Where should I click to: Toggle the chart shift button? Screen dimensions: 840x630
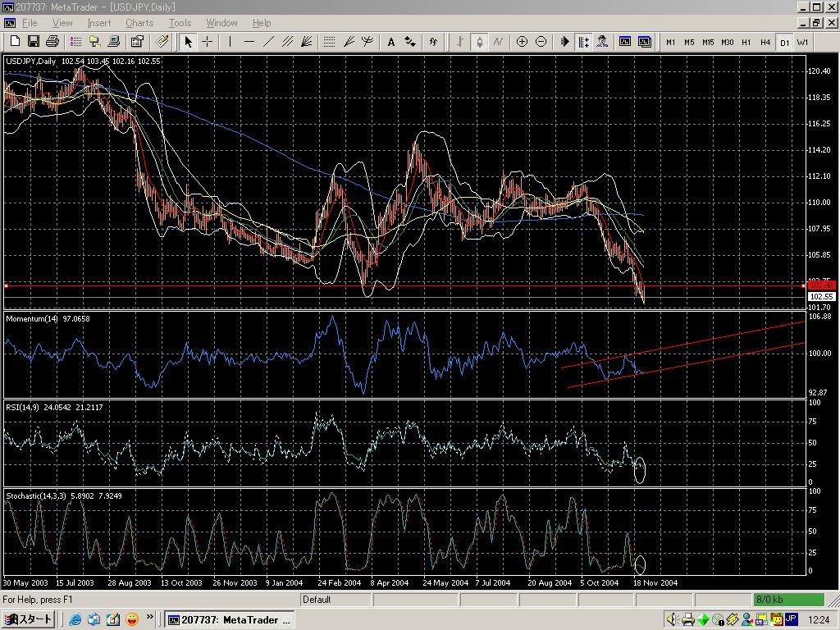(x=583, y=42)
